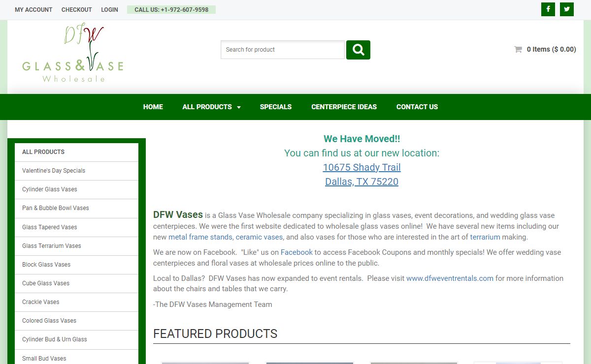
Task: Click the Call Us phone number
Action: (x=171, y=10)
